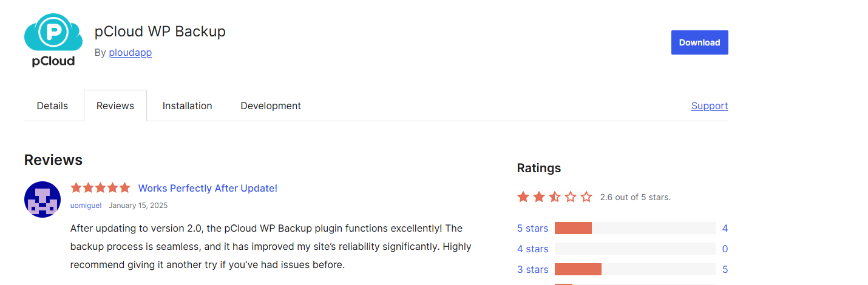Screen dimensions: 868x285
Task: Open the 'Works Perfectly After Update!' review
Action: pyautogui.click(x=208, y=188)
